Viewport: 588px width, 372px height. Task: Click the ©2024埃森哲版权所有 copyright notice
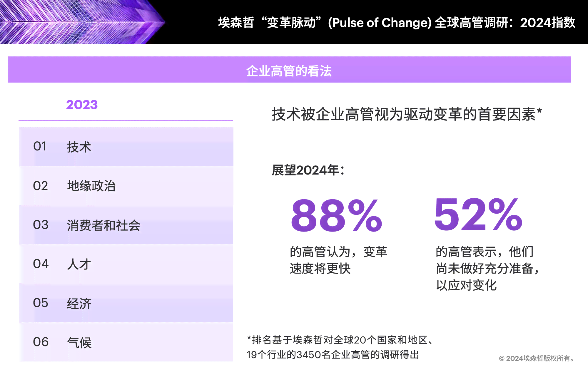click(537, 358)
